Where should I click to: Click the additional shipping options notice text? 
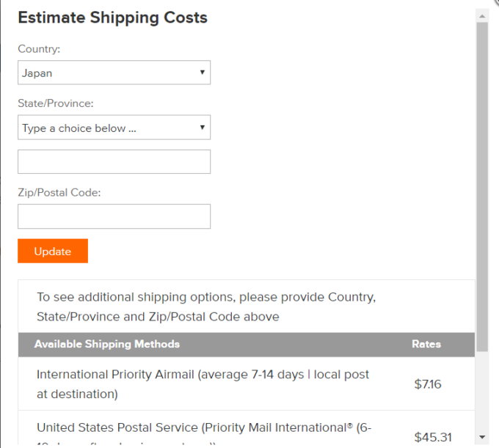(x=205, y=307)
